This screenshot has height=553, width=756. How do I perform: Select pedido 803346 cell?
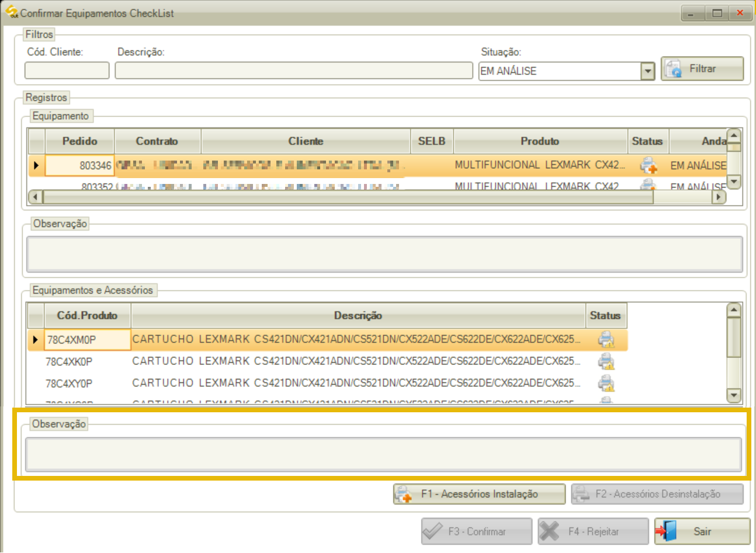[79, 166]
